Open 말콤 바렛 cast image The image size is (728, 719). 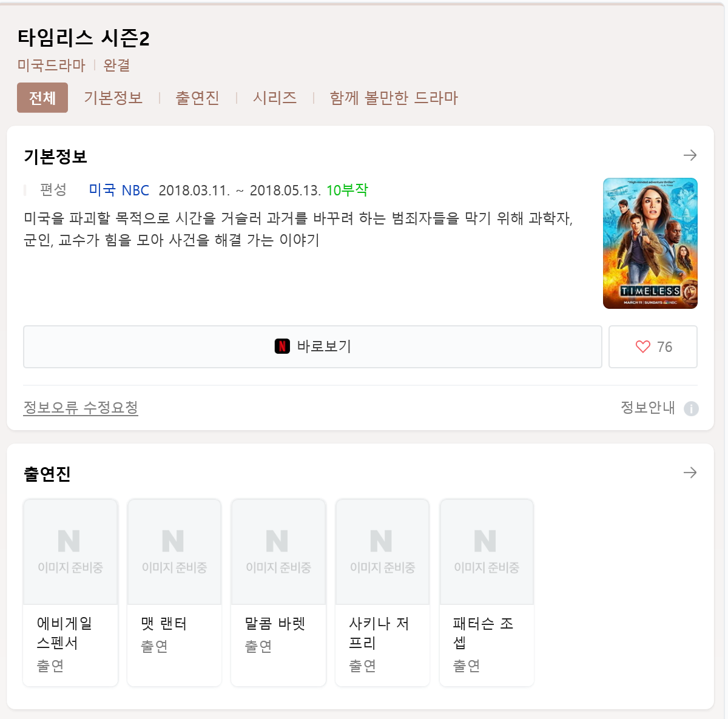pyautogui.click(x=278, y=552)
